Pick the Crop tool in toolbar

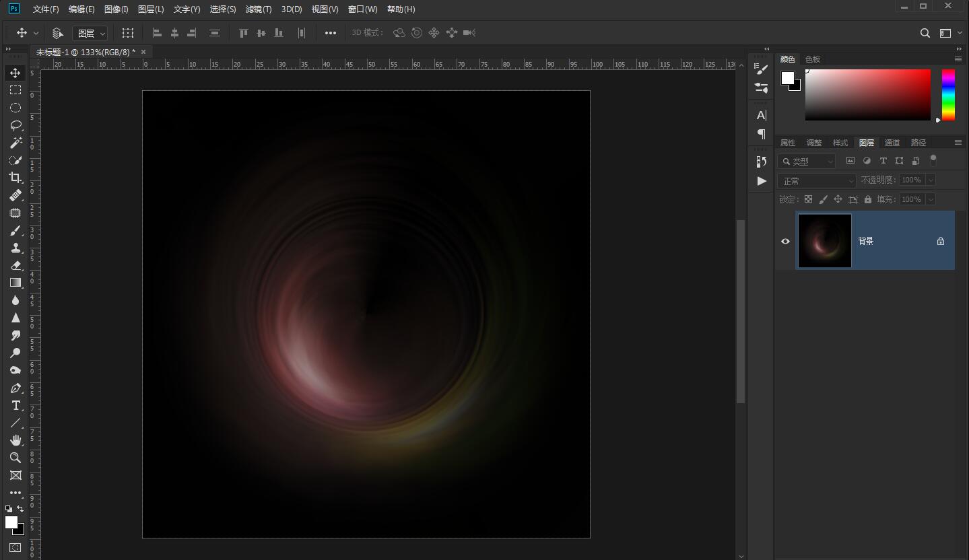click(x=15, y=178)
